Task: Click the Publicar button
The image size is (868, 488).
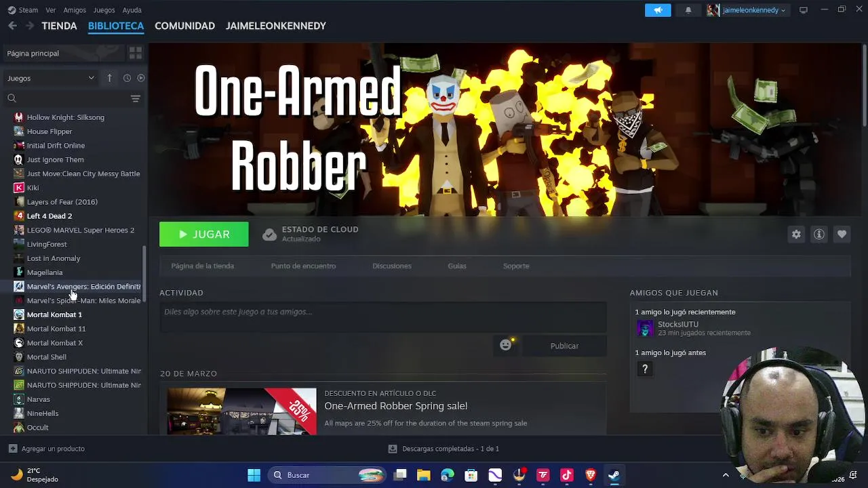Action: [564, 346]
